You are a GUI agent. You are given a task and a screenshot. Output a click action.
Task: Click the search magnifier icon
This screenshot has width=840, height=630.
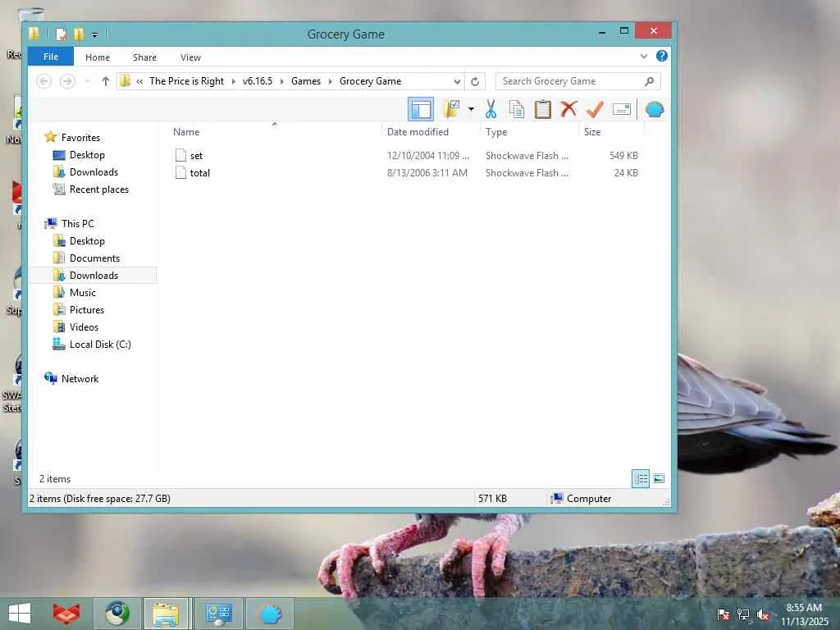[x=650, y=81]
